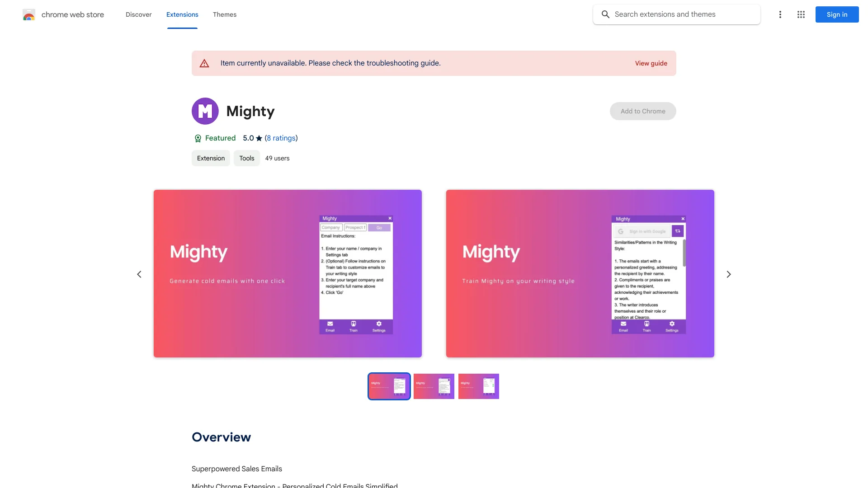Click the Add to Chrome button
Screen dimensions: 868x488
[643, 111]
